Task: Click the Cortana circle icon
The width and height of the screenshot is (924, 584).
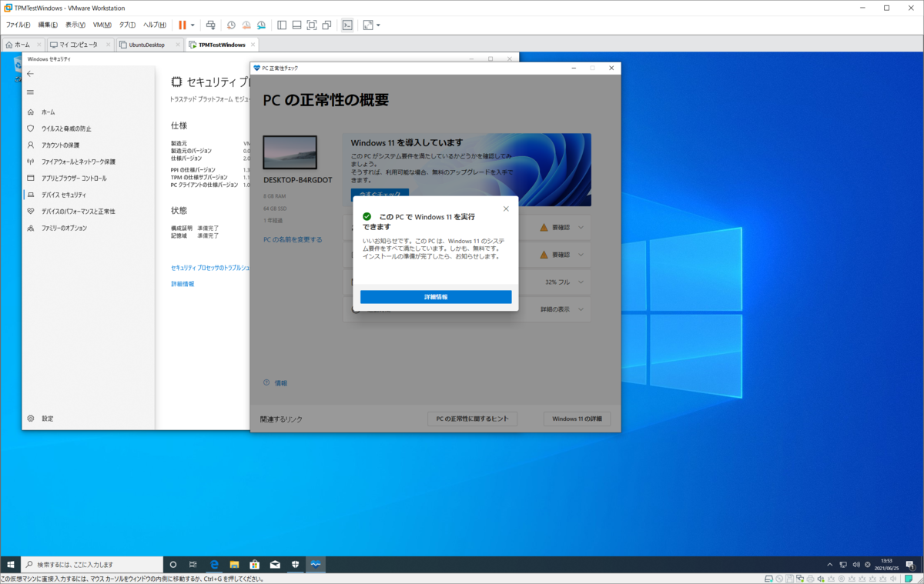Action: pyautogui.click(x=173, y=564)
